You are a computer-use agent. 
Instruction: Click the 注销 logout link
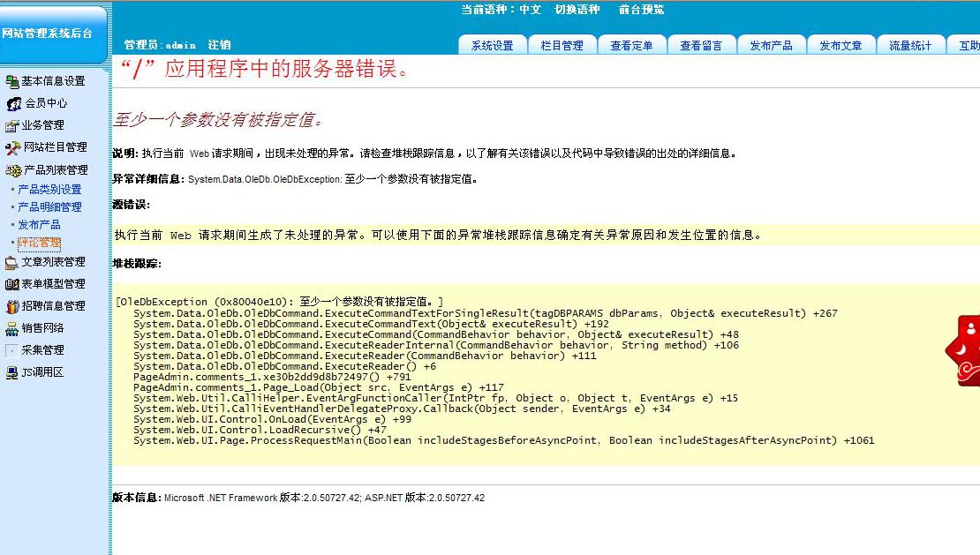pyautogui.click(x=219, y=45)
